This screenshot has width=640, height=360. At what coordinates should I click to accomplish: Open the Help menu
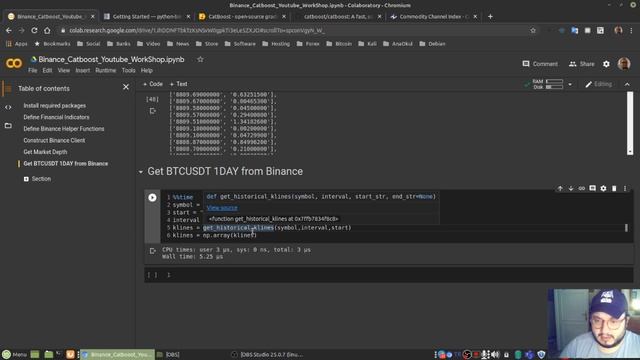tap(147, 71)
